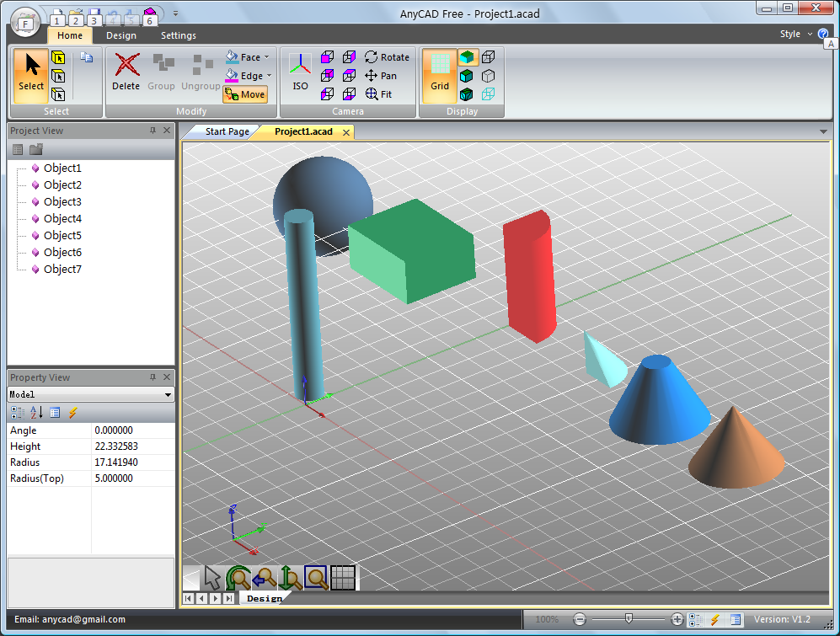840x636 pixels.
Task: Close the Project View panel
Action: tap(167, 131)
